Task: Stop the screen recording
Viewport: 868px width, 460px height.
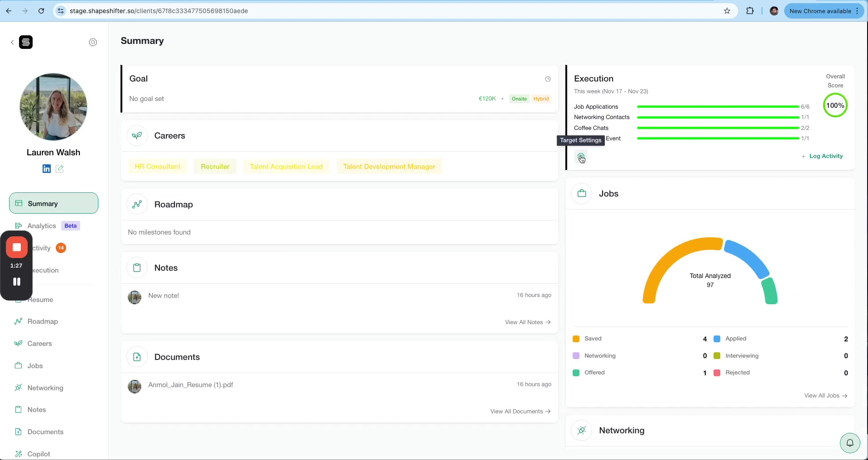Action: [17, 247]
